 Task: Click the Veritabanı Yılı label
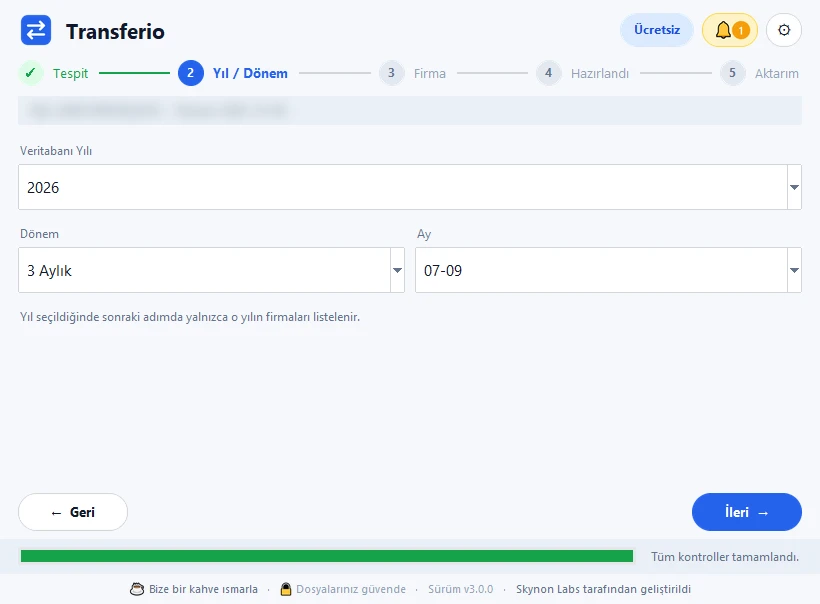(x=56, y=151)
